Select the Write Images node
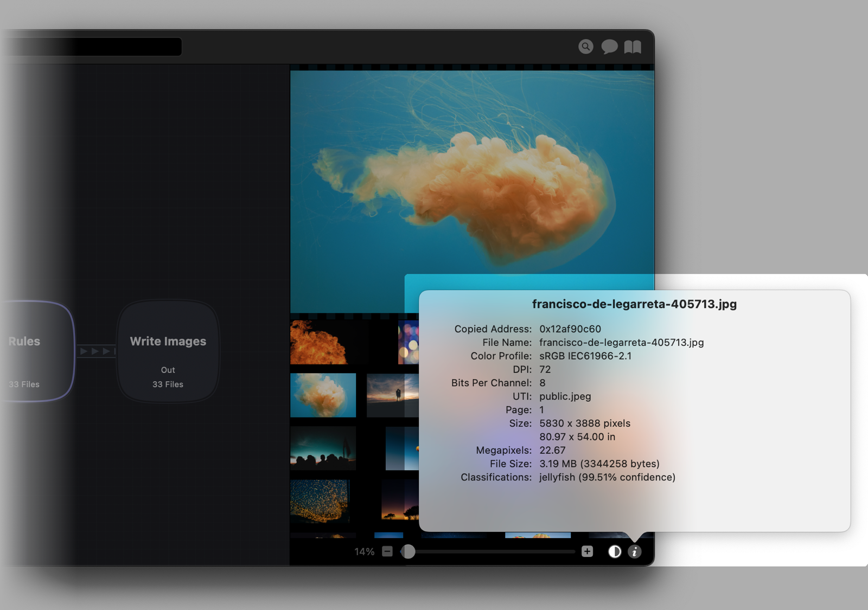868x610 pixels. (x=168, y=351)
